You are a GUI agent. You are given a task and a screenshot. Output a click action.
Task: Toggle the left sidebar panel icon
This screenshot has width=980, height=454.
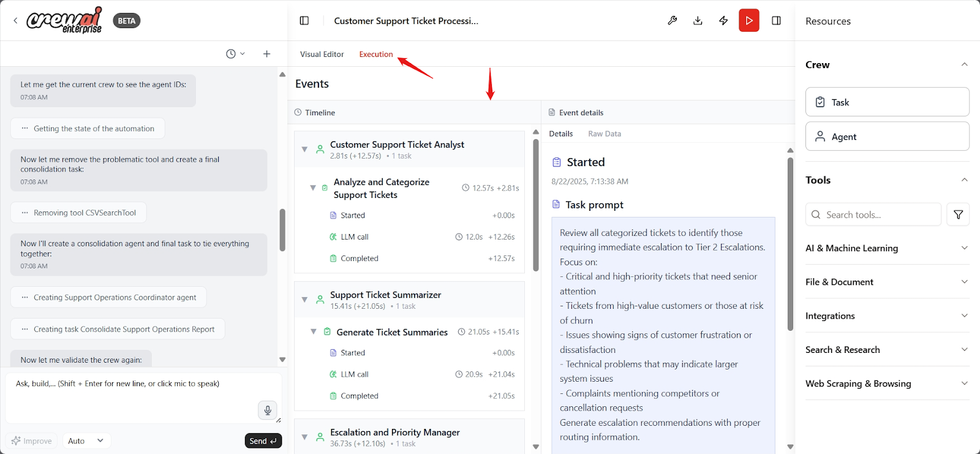[x=304, y=21]
